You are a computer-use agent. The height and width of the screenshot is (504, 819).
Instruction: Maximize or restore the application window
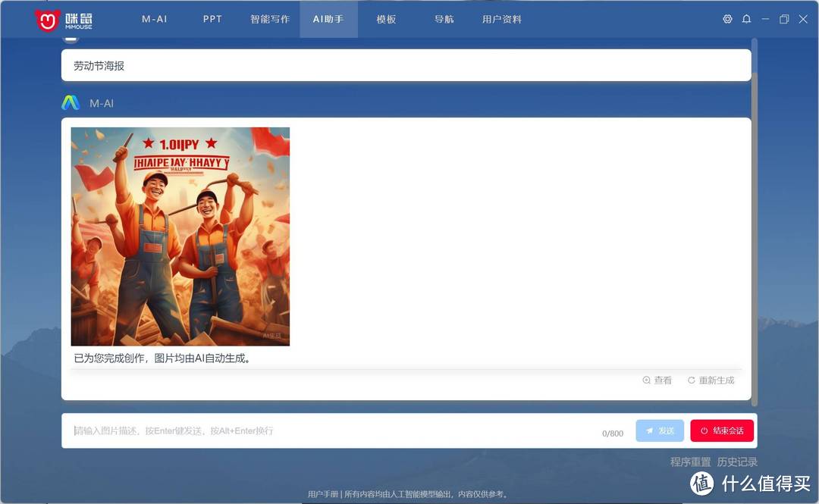coord(784,19)
